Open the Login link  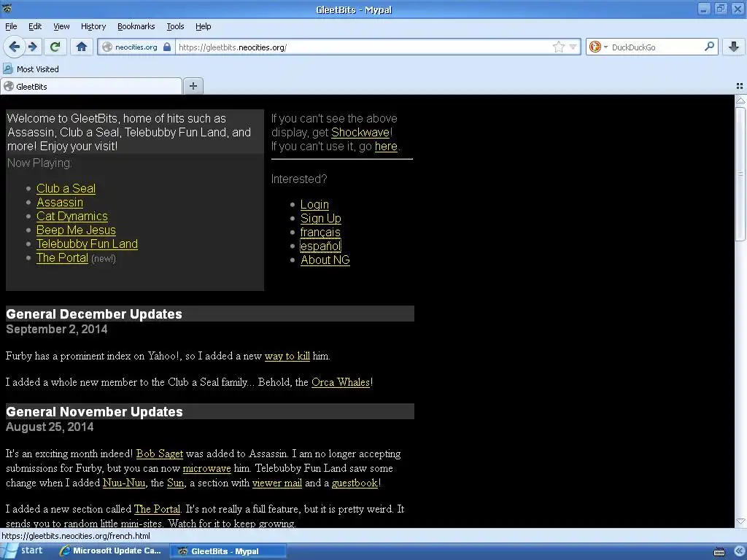point(314,204)
